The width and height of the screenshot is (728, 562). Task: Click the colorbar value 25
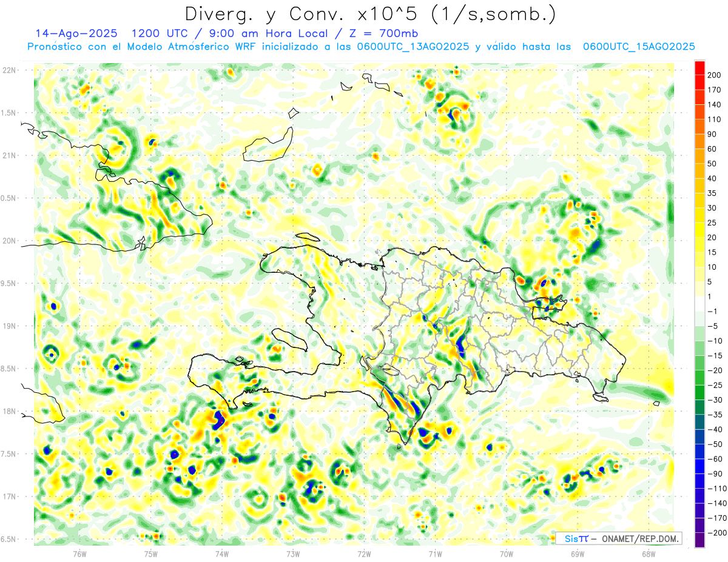pyautogui.click(x=713, y=222)
